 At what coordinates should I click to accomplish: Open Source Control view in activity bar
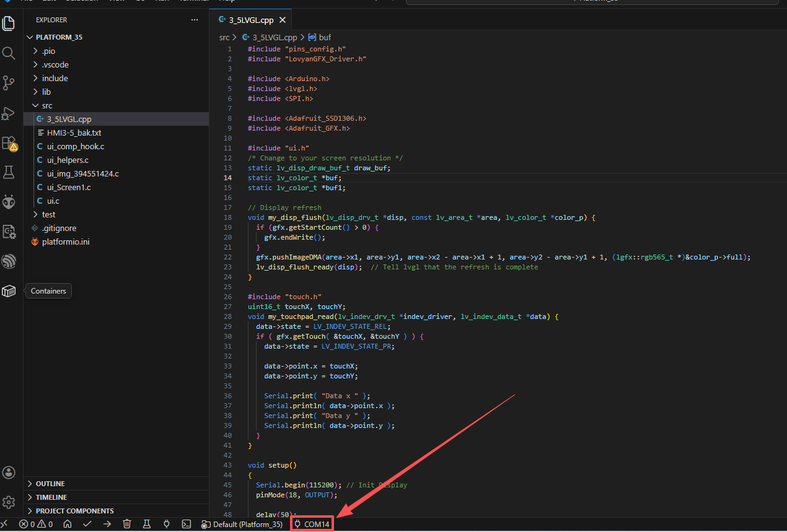[9, 83]
